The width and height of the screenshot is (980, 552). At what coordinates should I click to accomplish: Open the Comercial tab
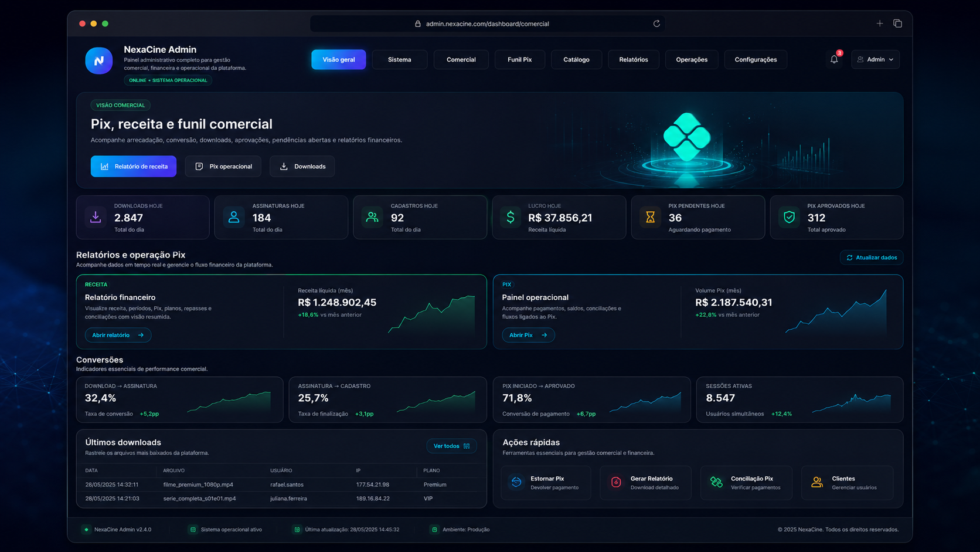click(x=461, y=59)
